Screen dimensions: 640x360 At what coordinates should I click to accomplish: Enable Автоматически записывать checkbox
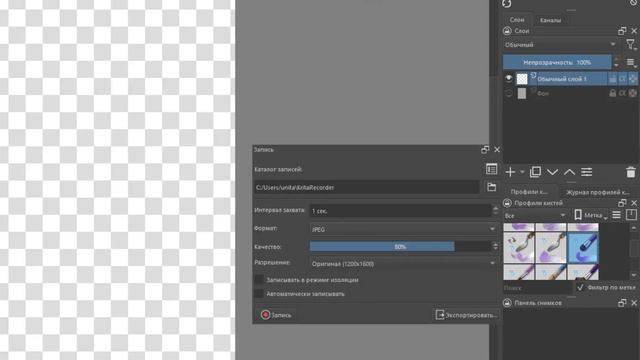(259, 293)
